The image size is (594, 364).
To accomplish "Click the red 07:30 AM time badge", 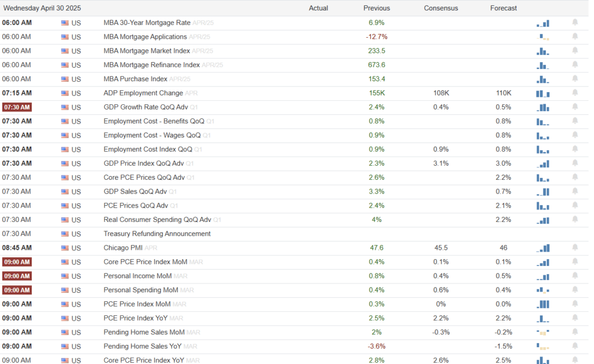I will tap(17, 107).
